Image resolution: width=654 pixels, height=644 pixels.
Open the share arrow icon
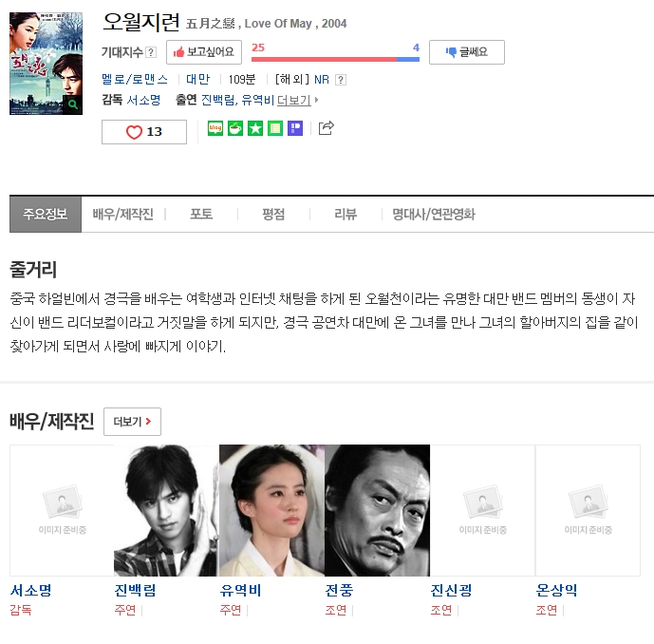click(x=327, y=127)
